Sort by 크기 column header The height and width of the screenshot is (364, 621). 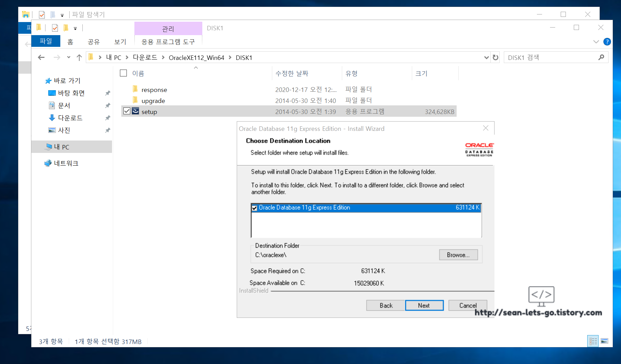[421, 73]
